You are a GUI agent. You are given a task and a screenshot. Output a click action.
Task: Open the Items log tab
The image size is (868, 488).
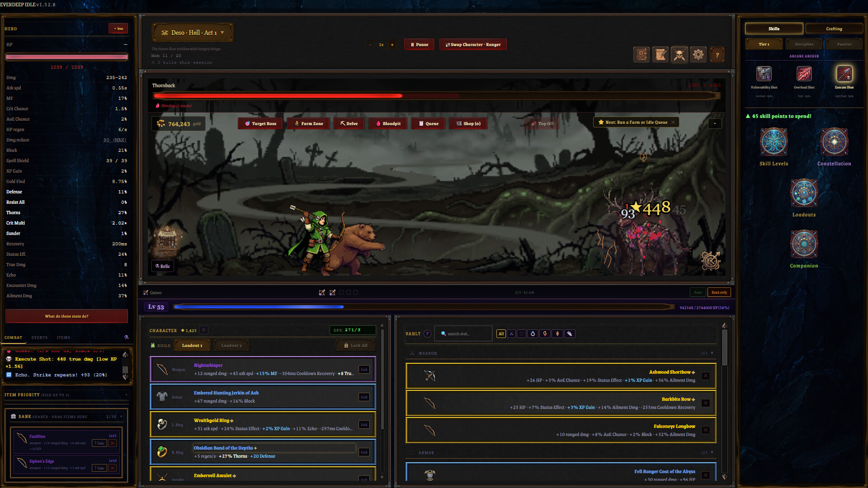click(63, 338)
